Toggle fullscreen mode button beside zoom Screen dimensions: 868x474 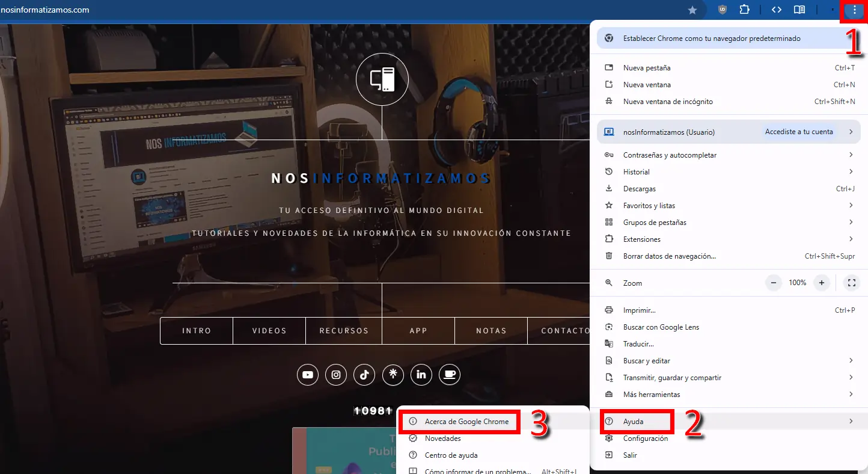click(851, 283)
